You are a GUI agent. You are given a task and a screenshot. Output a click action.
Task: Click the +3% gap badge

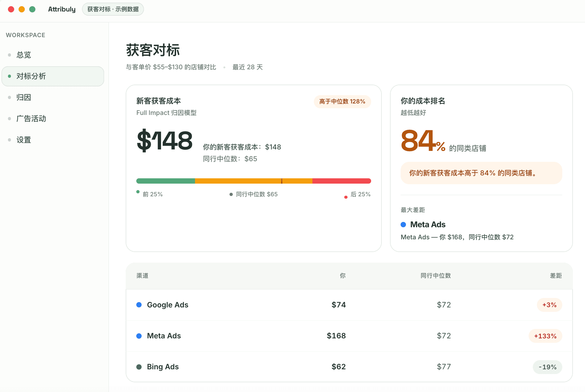(x=549, y=305)
